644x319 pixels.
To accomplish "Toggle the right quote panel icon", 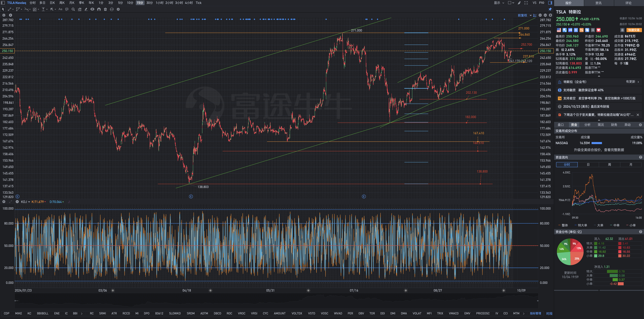I will 550,3.
